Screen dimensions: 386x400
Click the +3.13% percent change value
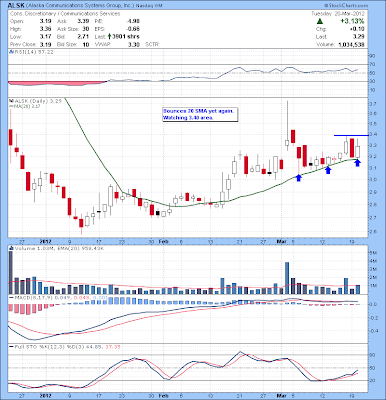pyautogui.click(x=352, y=21)
